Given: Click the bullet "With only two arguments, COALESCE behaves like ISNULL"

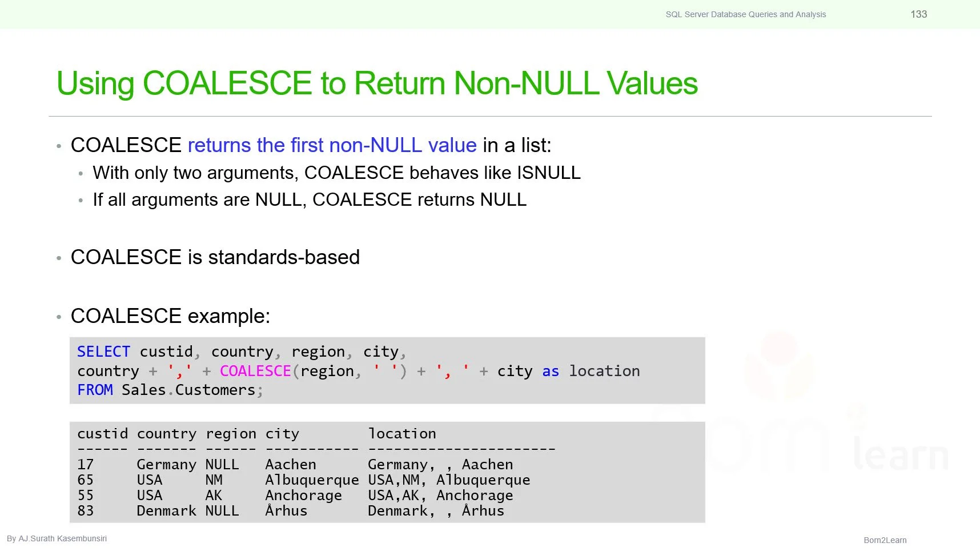Looking at the screenshot, I should (337, 173).
